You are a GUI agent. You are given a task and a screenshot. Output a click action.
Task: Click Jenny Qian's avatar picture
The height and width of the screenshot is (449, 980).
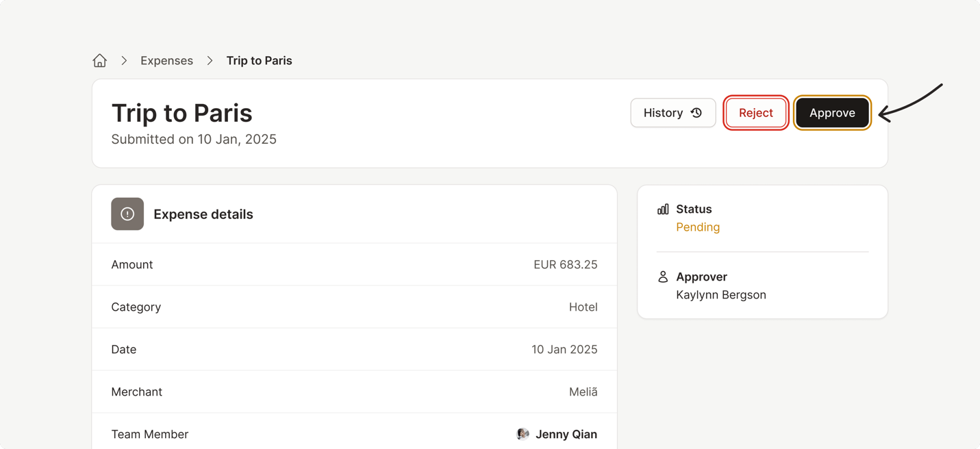click(x=523, y=434)
